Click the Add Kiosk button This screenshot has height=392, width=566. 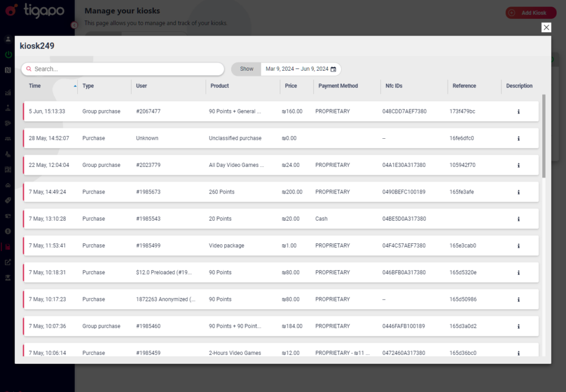click(x=531, y=12)
